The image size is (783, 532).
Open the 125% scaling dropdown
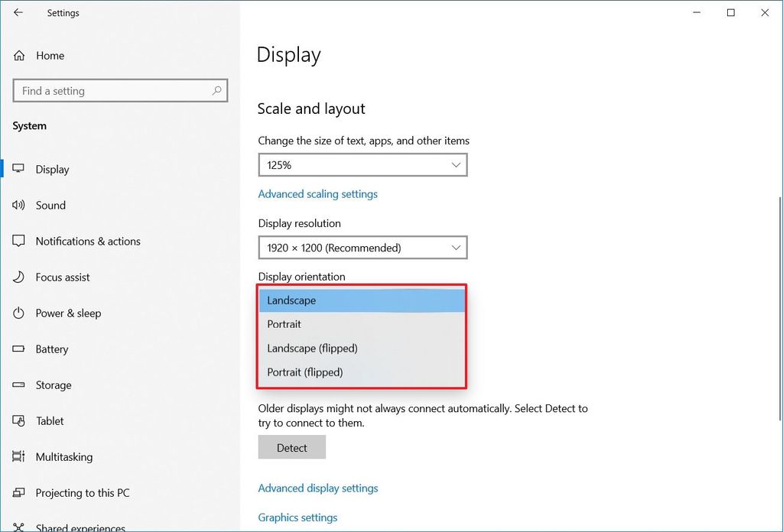[362, 164]
